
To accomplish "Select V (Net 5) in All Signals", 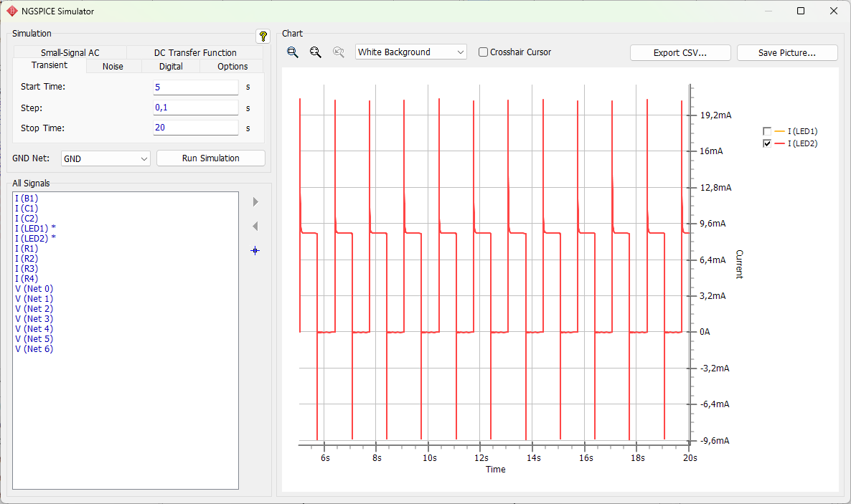I will [x=34, y=339].
